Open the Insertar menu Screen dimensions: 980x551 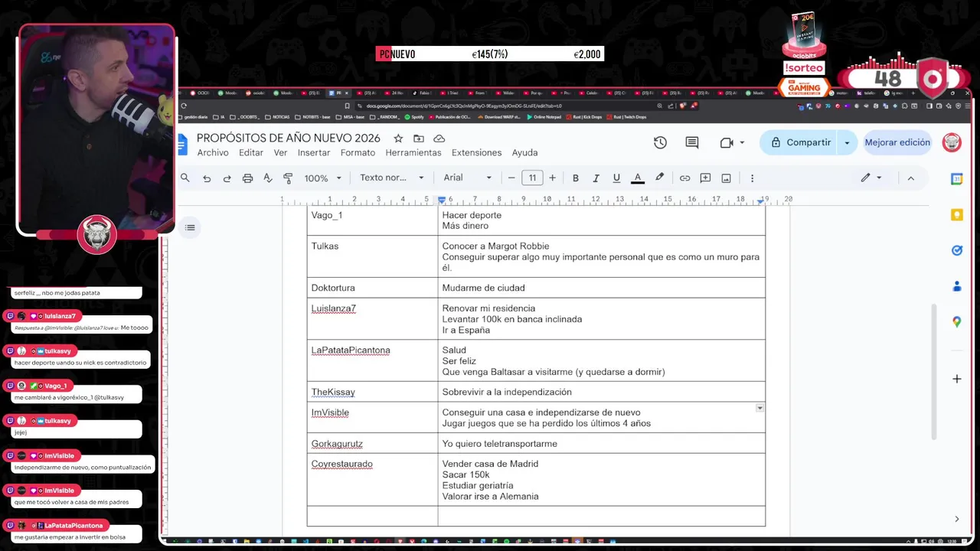click(x=314, y=153)
